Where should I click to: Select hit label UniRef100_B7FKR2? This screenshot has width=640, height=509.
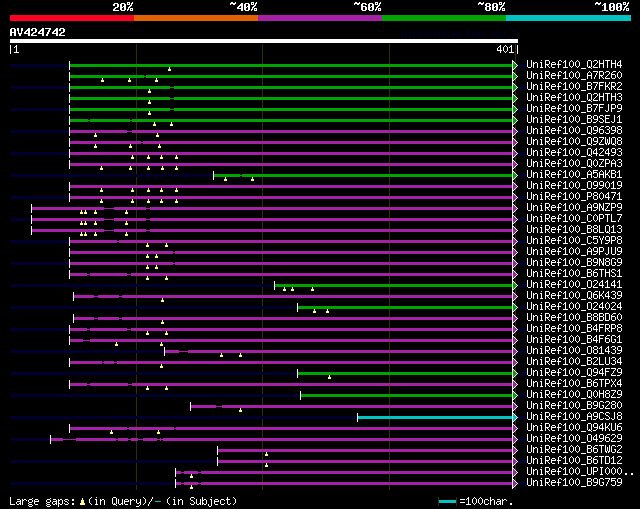[574, 87]
